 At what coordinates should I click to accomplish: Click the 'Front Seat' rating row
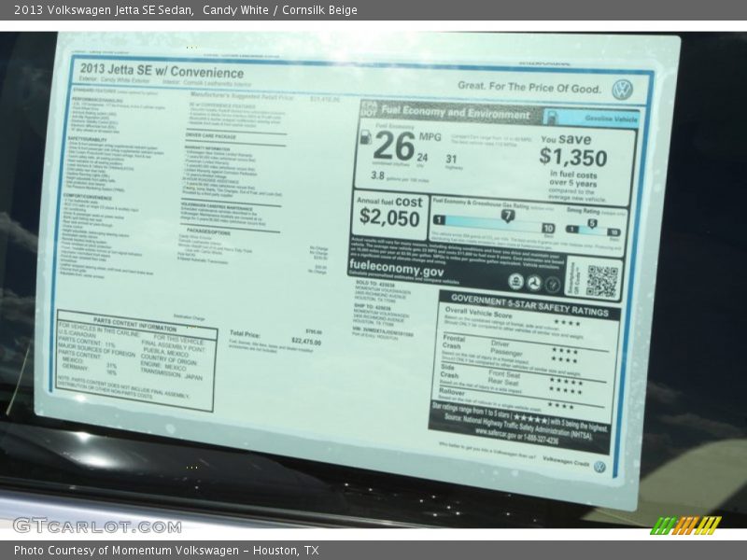[504, 375]
